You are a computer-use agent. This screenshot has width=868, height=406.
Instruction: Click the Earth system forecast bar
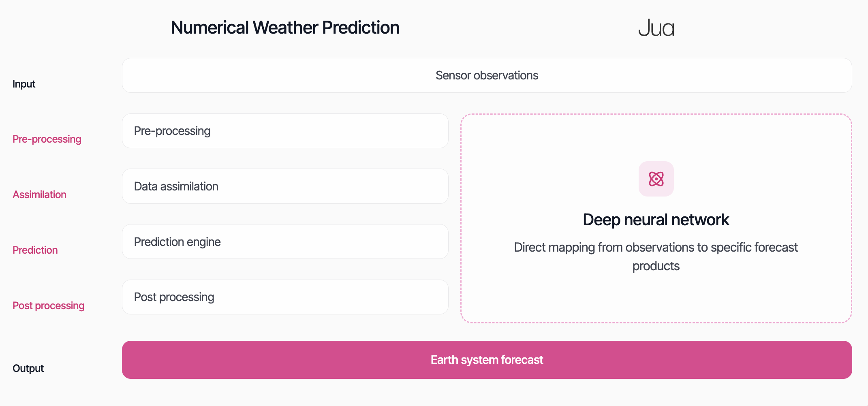[x=487, y=360]
